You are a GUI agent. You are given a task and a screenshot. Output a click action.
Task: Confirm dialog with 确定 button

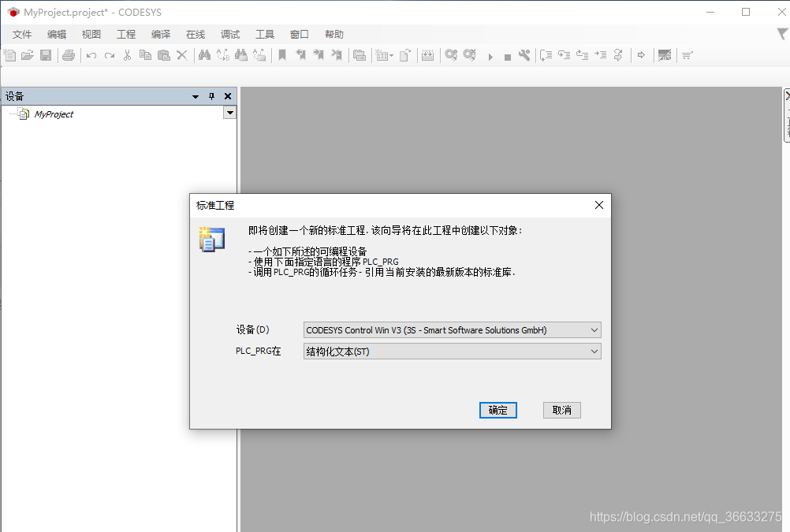coord(497,410)
